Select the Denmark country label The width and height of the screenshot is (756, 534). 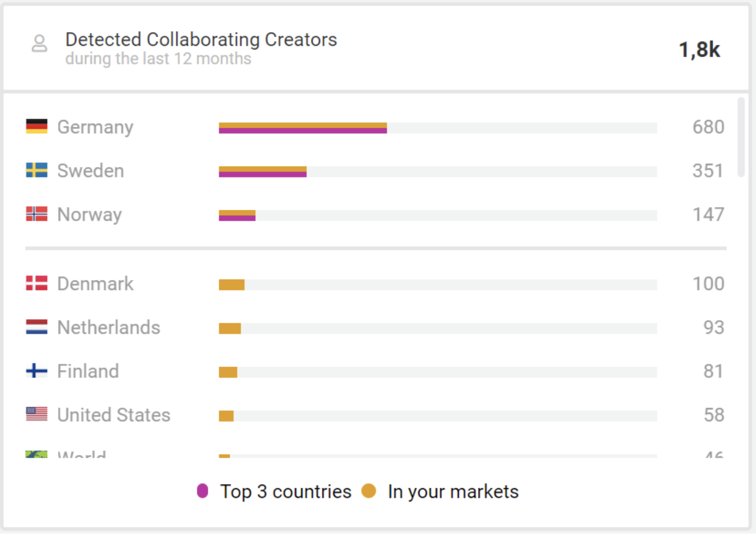click(95, 284)
